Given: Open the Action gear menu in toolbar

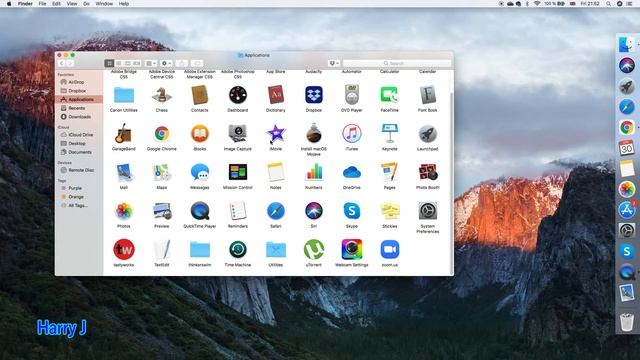Looking at the screenshot, I should pyautogui.click(x=166, y=63).
